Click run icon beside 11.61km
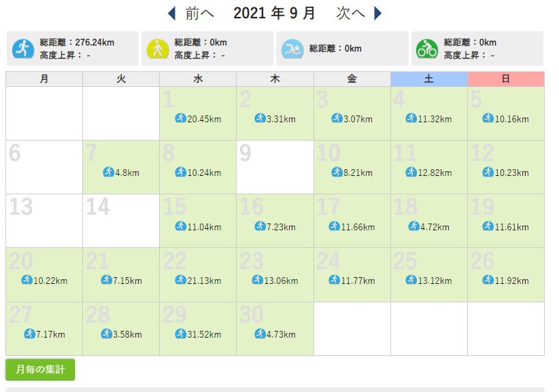 [x=488, y=226]
